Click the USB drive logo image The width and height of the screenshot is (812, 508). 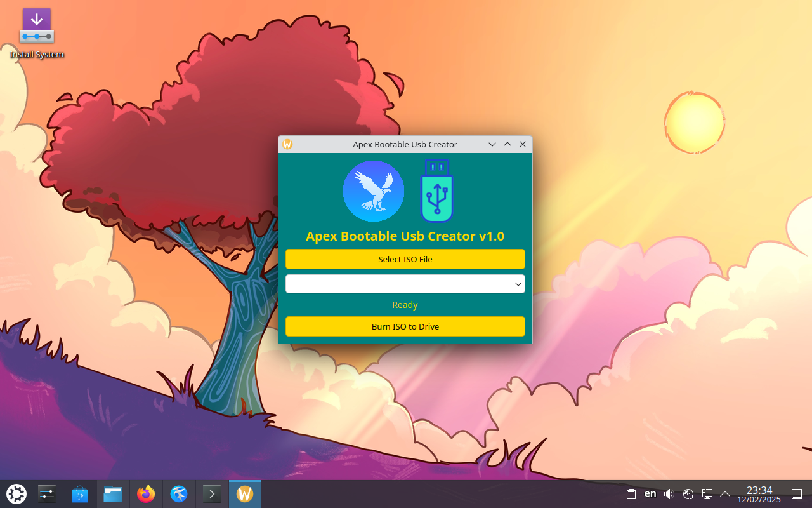437,190
